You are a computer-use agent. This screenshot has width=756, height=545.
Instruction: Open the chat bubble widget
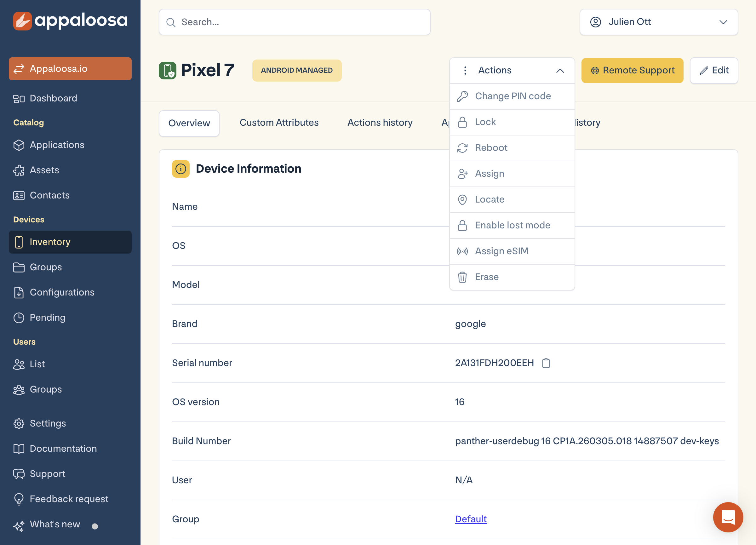click(728, 517)
